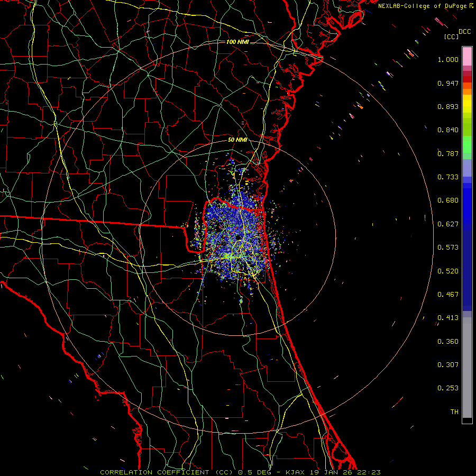The width and height of the screenshot is (476, 476).
Task: Click the CORRELATION COEFFICIENT (CC) caption
Action: point(167,472)
